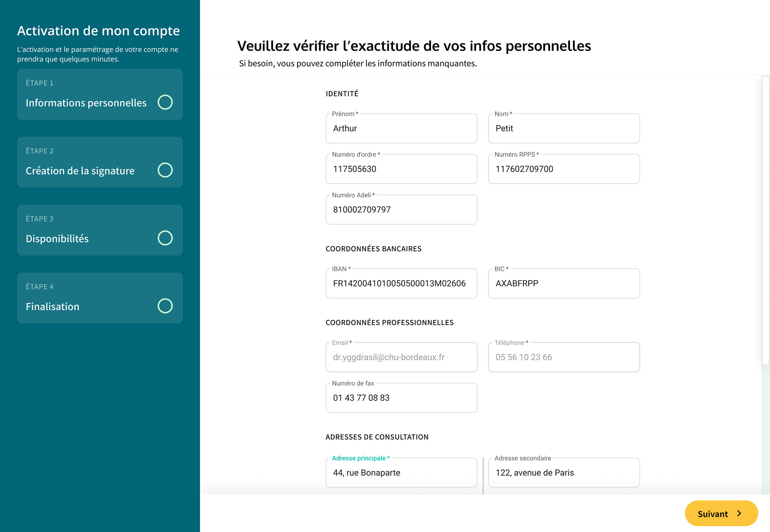Edit the Numéro Adeli field
This screenshot has height=532, width=770.
click(401, 210)
